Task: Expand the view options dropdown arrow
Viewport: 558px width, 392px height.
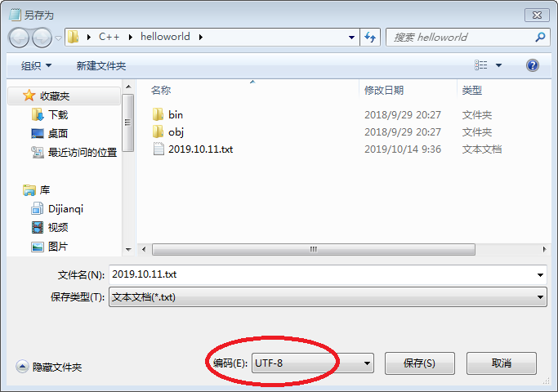Action: tap(498, 65)
